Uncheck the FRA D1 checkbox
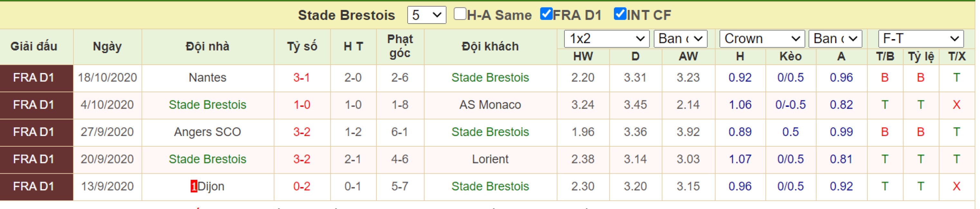The height and width of the screenshot is (209, 980). [546, 14]
